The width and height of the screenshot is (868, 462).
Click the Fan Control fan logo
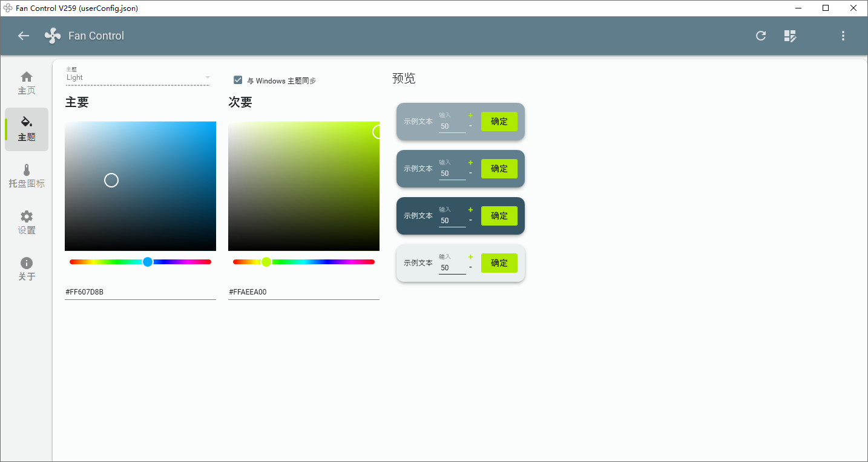tap(52, 36)
